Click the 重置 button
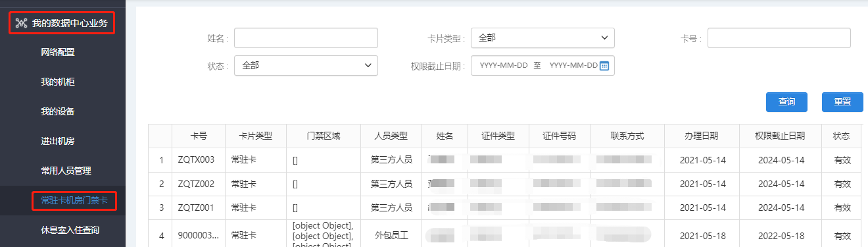 coord(842,102)
